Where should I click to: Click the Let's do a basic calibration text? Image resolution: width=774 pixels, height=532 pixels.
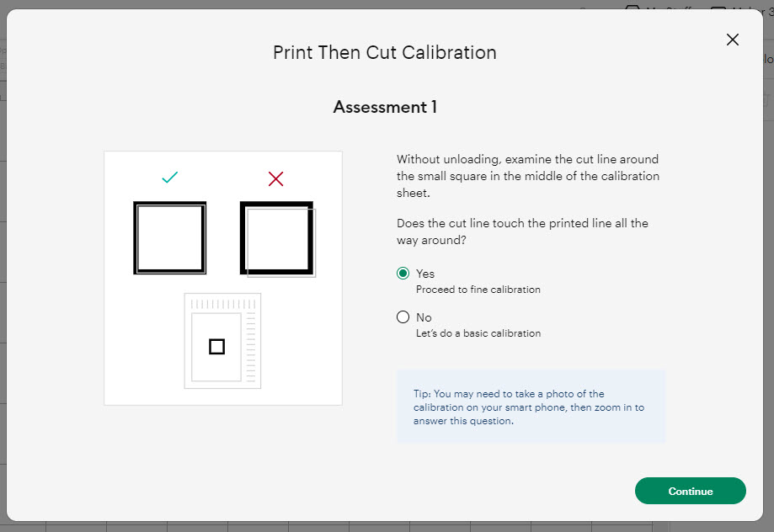point(478,332)
